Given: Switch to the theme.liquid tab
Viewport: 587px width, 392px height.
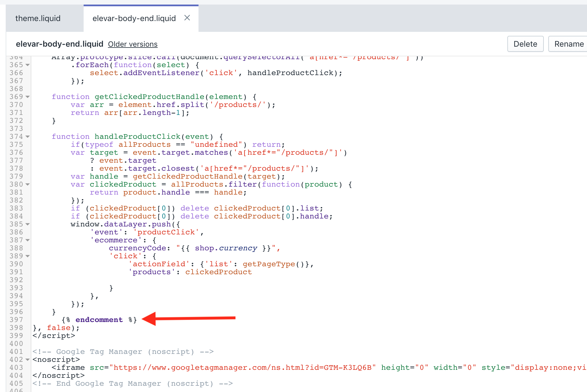Looking at the screenshot, I should [x=38, y=18].
